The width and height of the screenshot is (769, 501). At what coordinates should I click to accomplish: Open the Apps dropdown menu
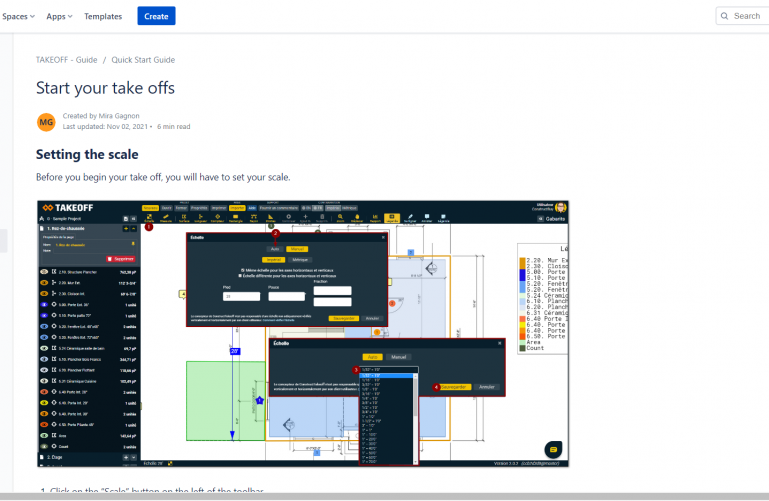pyautogui.click(x=59, y=16)
